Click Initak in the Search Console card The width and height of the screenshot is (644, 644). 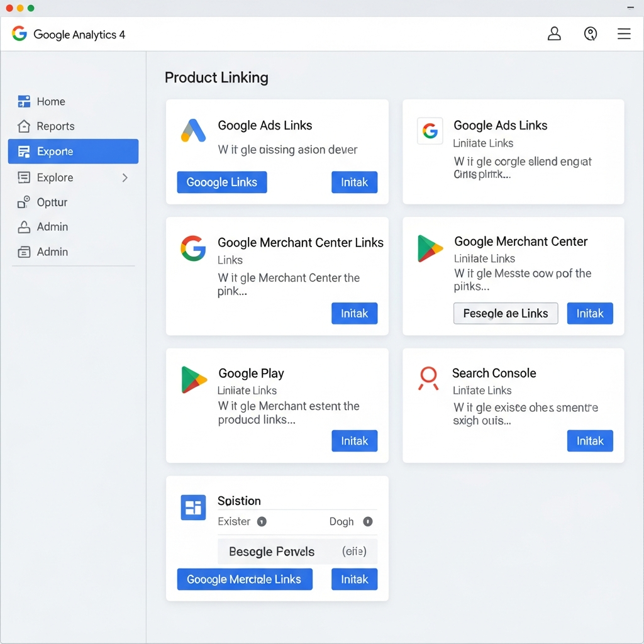(589, 441)
